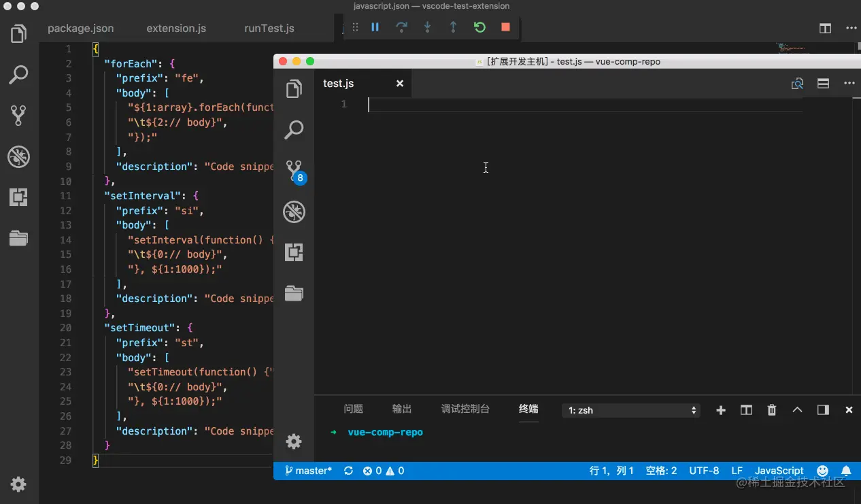Viewport: 861px width, 504px height.
Task: Open the 输出 panel tab
Action: 402,409
